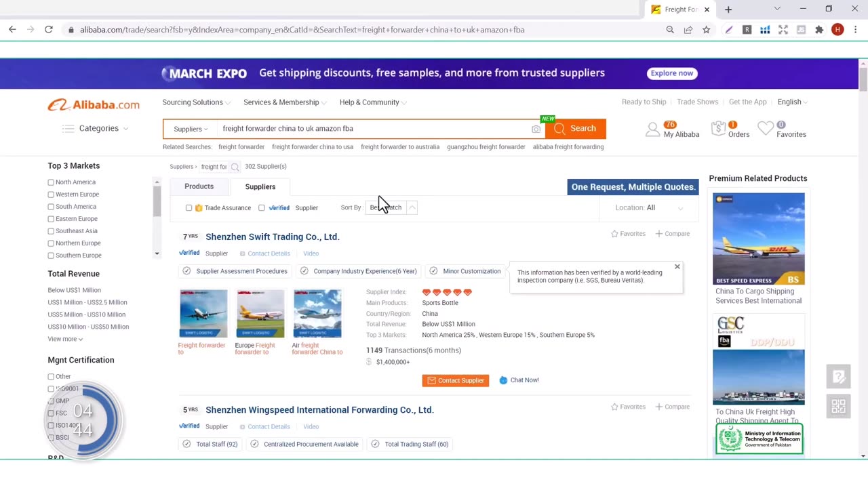
Task: Click Verified badge of Shenzhen Swift Trading
Action: click(189, 253)
